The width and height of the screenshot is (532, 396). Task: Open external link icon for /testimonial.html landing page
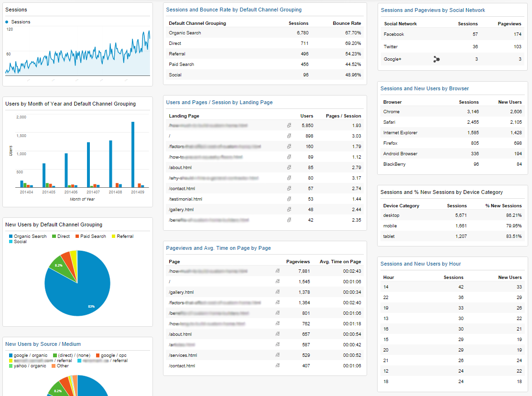[x=289, y=199]
